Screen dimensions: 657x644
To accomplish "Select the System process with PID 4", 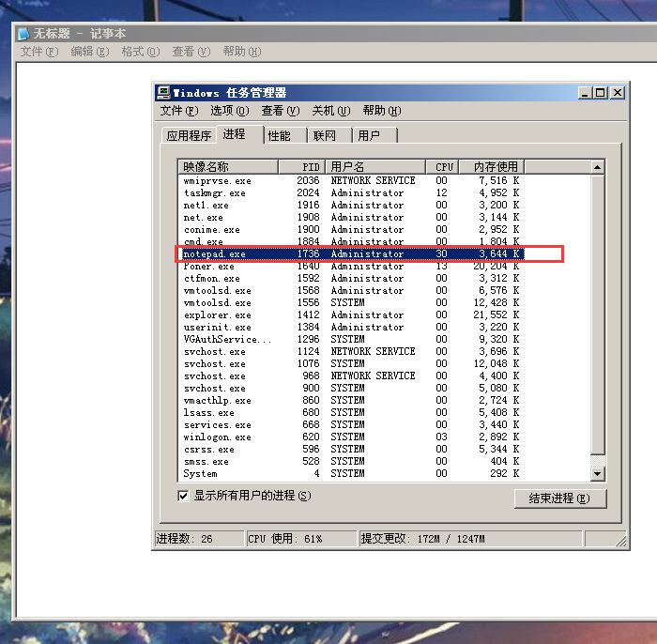I will 352,473.
